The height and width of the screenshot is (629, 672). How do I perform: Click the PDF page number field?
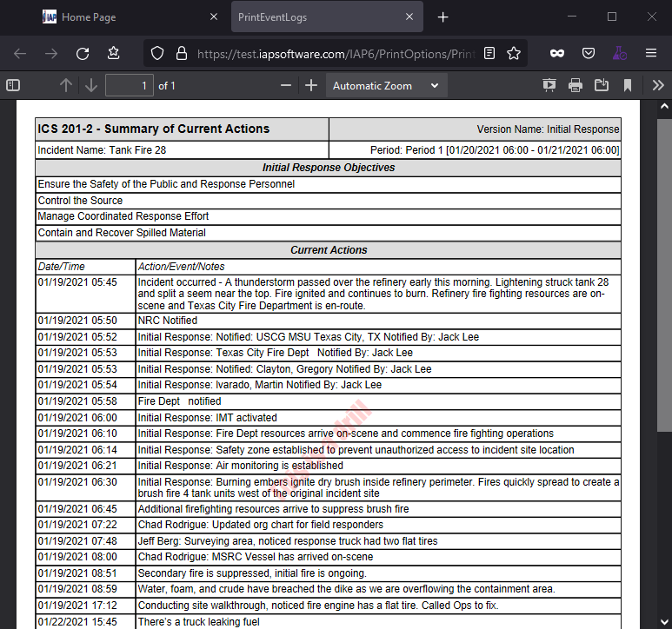(x=129, y=86)
